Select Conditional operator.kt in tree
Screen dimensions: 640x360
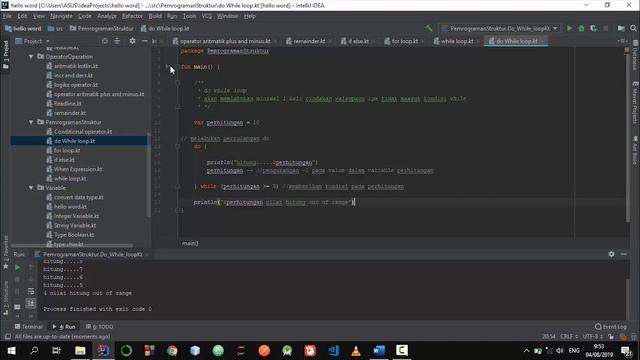tap(83, 131)
